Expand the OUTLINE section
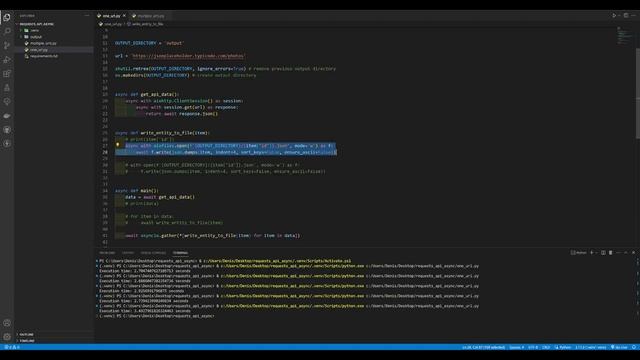The height and width of the screenshot is (360, 640). click(x=26, y=334)
